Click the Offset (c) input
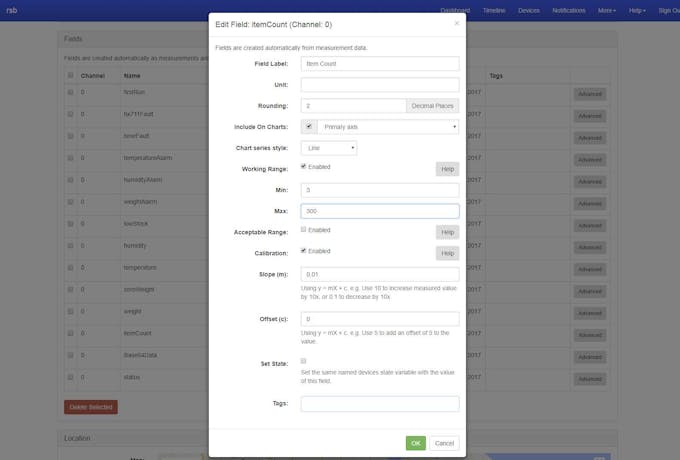 380,319
